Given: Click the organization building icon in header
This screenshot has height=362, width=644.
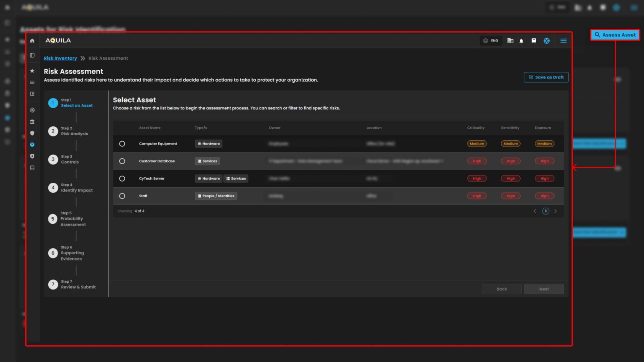Looking at the screenshot, I should [x=510, y=41].
